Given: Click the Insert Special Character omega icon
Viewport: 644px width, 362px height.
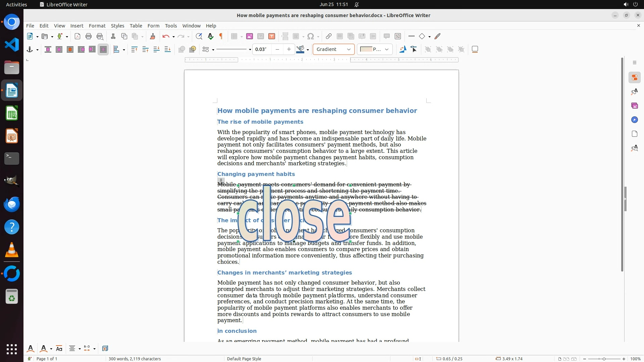Looking at the screenshot, I should point(311,36).
